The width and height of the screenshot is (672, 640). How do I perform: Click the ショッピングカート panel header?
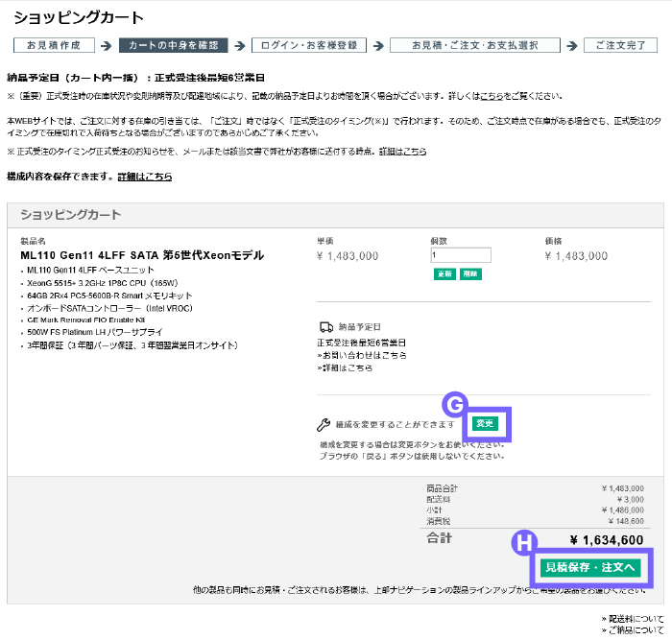pyautogui.click(x=336, y=215)
